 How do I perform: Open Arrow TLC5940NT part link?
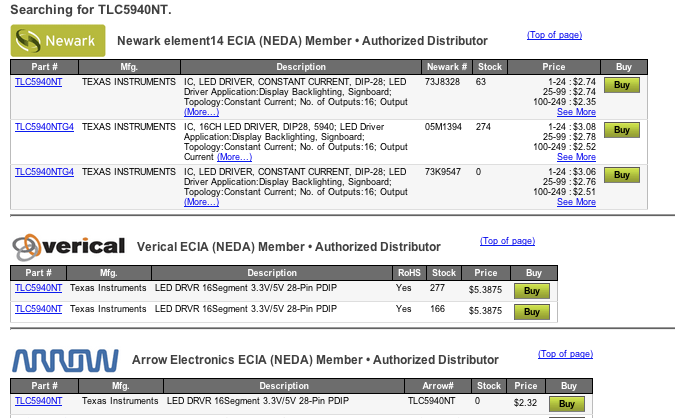point(38,401)
